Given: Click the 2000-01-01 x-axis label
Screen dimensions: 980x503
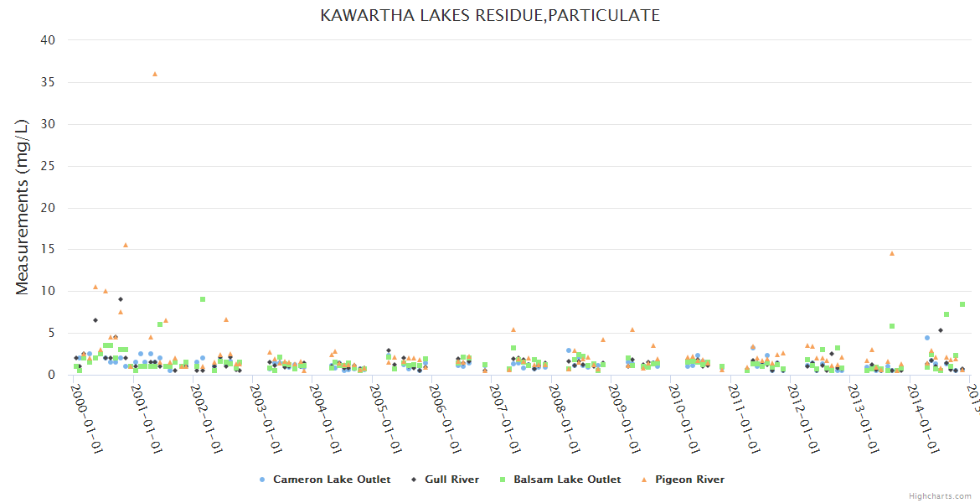Looking at the screenshot, I should 87,418.
